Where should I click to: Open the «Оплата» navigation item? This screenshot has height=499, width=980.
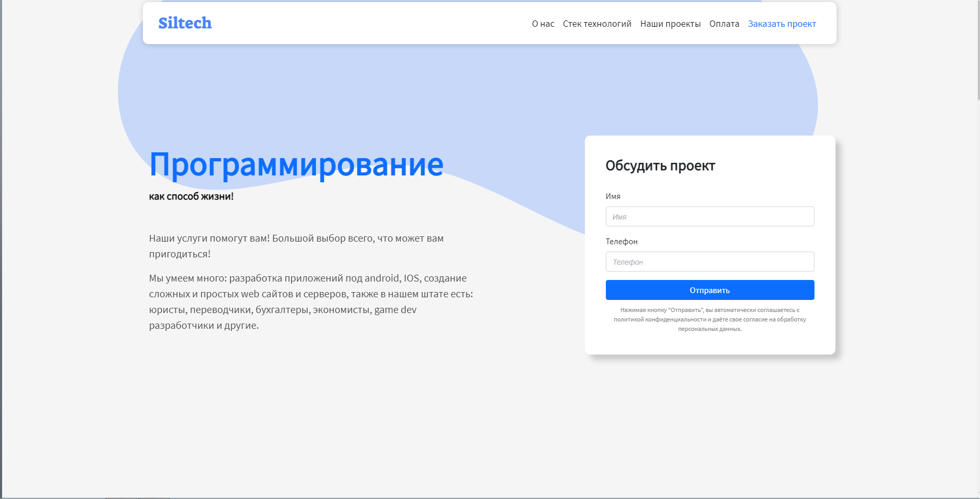tap(724, 23)
